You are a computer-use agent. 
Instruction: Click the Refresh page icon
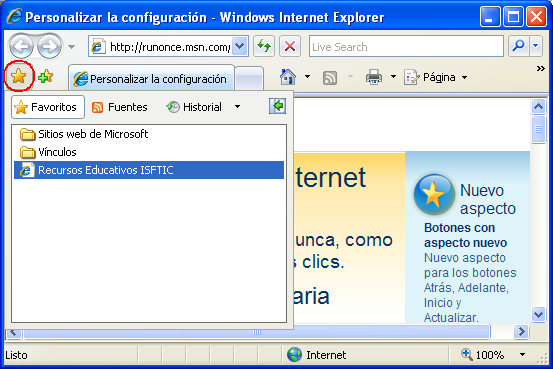click(264, 46)
